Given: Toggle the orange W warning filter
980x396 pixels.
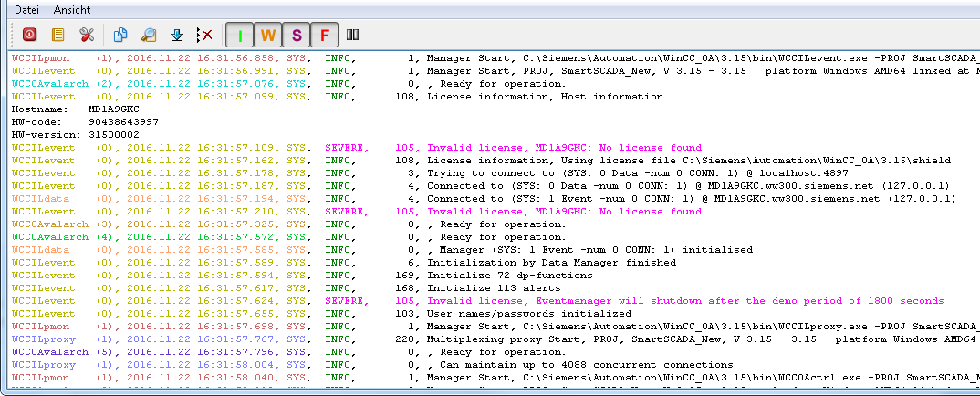Looking at the screenshot, I should coord(268,35).
